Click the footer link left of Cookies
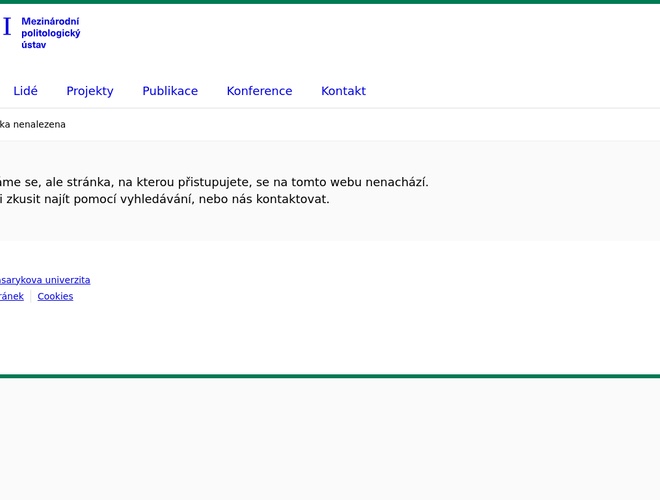The width and height of the screenshot is (660, 500). tap(11, 297)
